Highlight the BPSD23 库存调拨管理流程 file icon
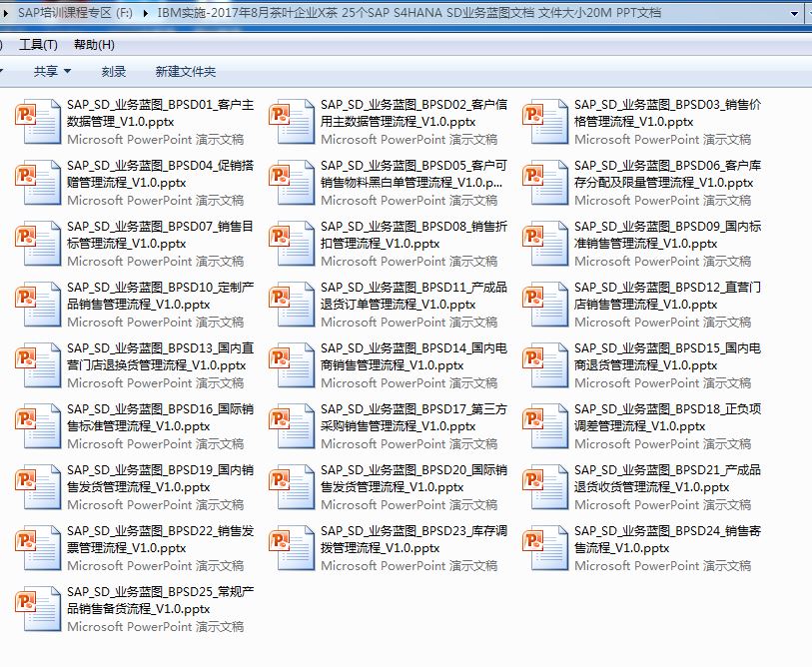The width and height of the screenshot is (812, 667). pyautogui.click(x=292, y=548)
